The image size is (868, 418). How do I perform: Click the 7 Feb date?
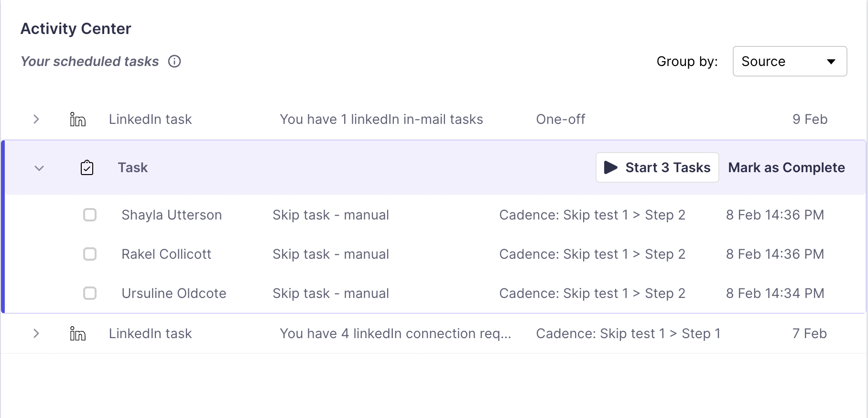tap(810, 333)
